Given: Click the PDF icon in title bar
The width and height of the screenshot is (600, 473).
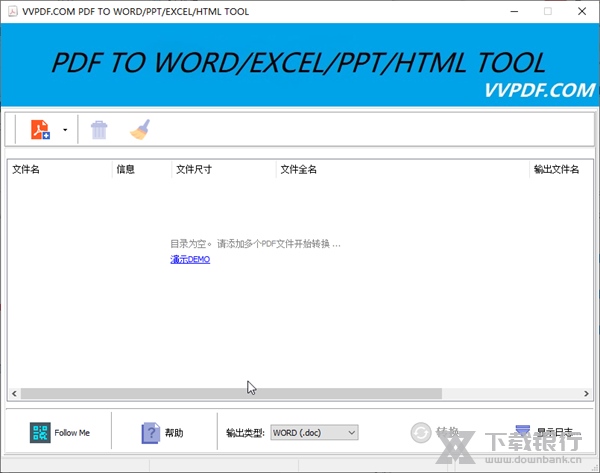Looking at the screenshot, I should coord(13,11).
